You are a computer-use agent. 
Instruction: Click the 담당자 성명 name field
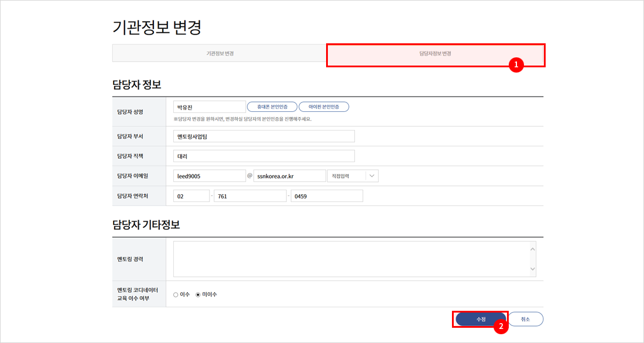pyautogui.click(x=210, y=107)
